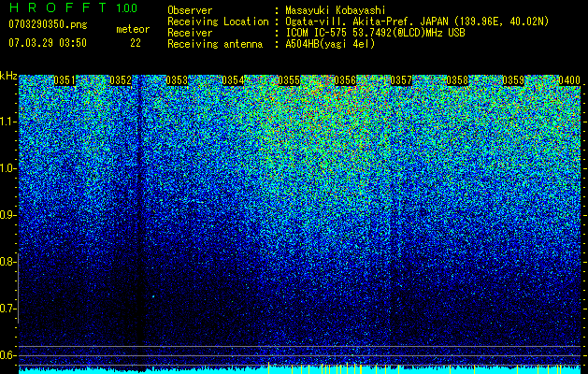588x374 pixels.
Task: Click the 0354 time marker
Action: [233, 80]
